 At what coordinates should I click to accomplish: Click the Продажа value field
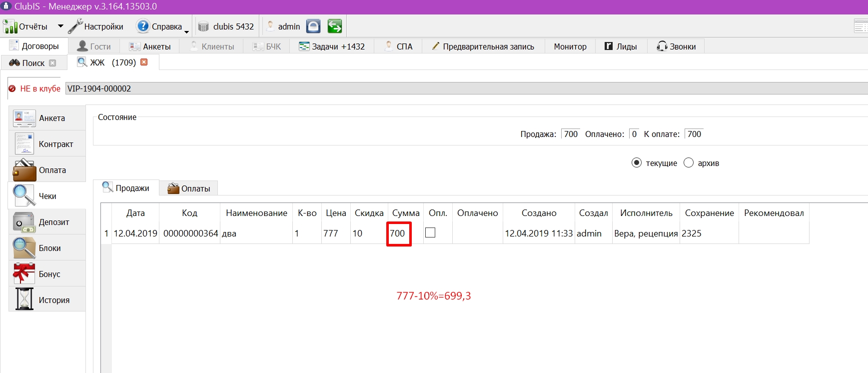(x=570, y=134)
